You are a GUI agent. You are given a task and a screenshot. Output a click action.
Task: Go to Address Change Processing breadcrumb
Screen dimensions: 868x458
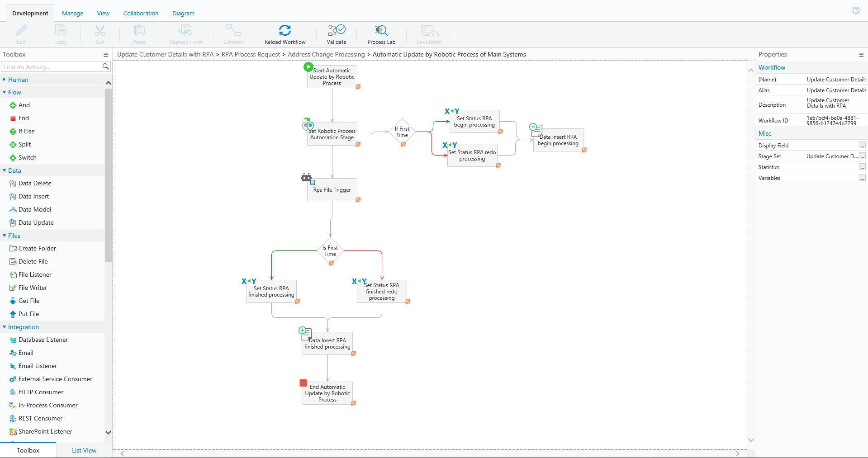pos(326,55)
